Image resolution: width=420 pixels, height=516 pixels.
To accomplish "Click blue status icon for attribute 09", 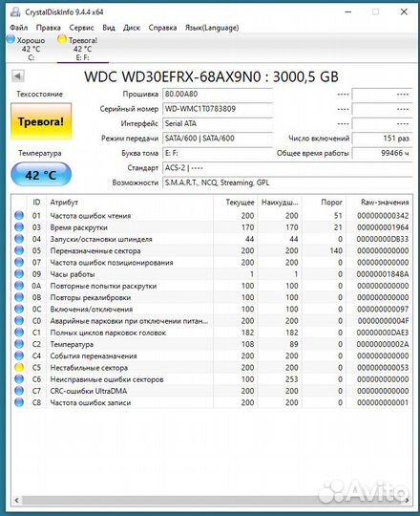I will click(19, 274).
